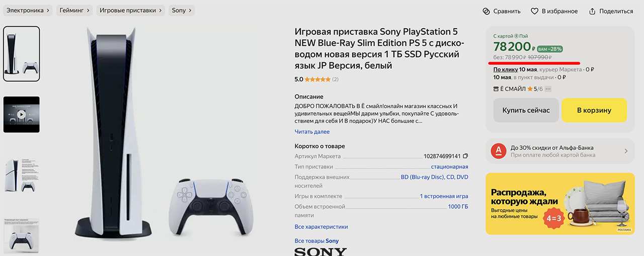Add product with В корзину button
The image size is (644, 256).
click(x=594, y=110)
